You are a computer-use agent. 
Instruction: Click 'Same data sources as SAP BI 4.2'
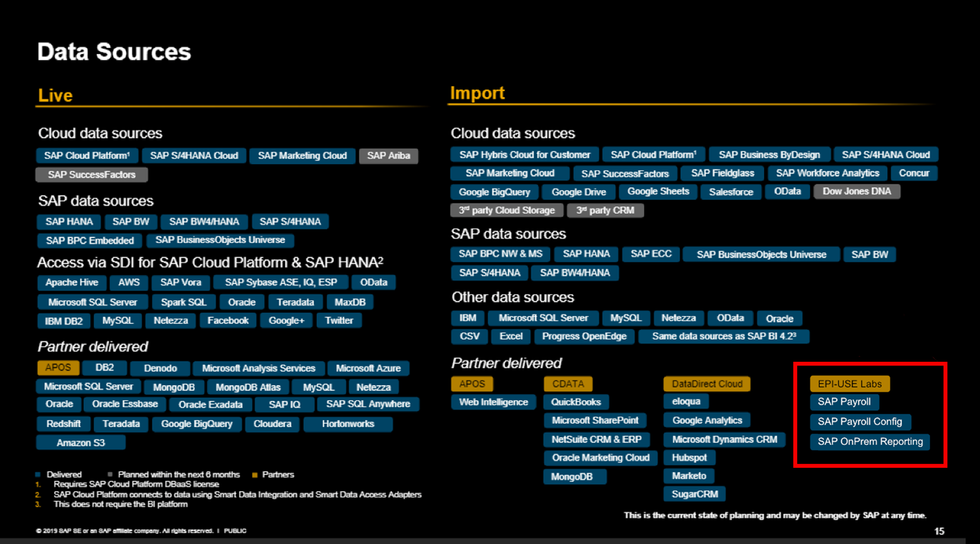[x=724, y=337]
